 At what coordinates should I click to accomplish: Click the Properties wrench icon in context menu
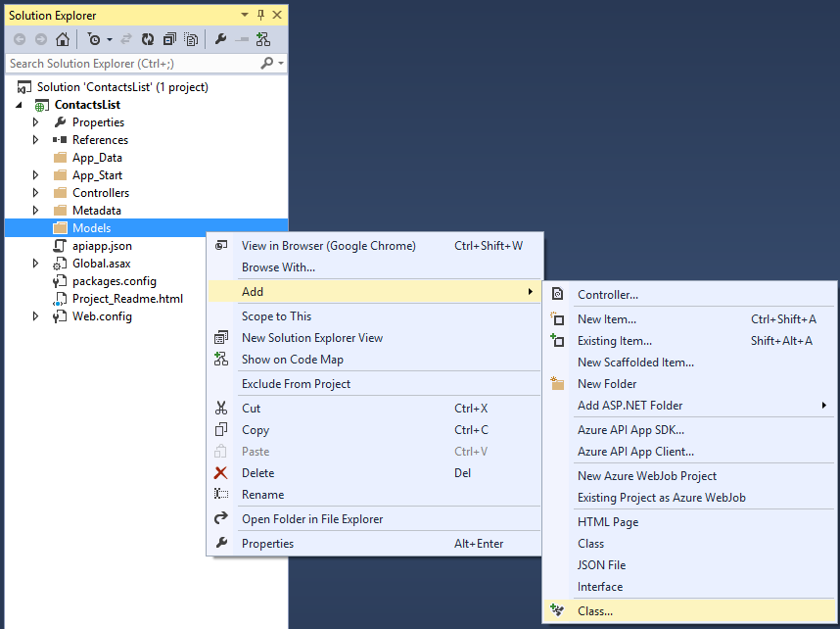[220, 543]
